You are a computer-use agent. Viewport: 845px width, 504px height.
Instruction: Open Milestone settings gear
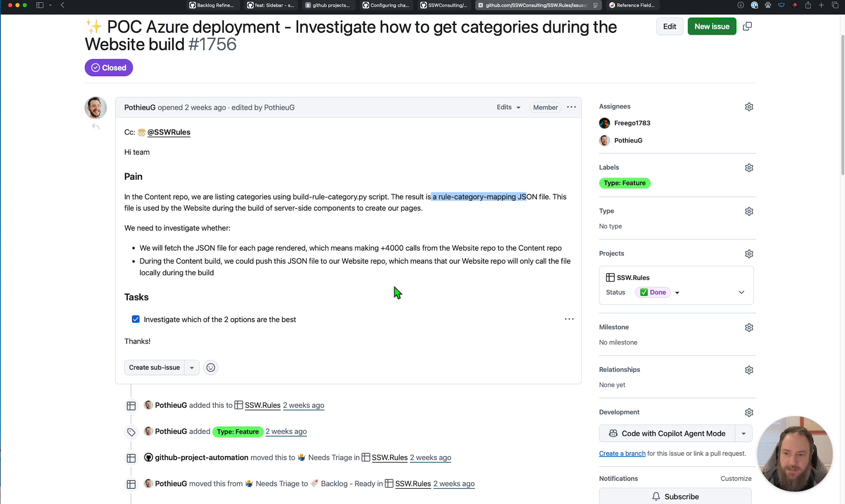point(749,328)
